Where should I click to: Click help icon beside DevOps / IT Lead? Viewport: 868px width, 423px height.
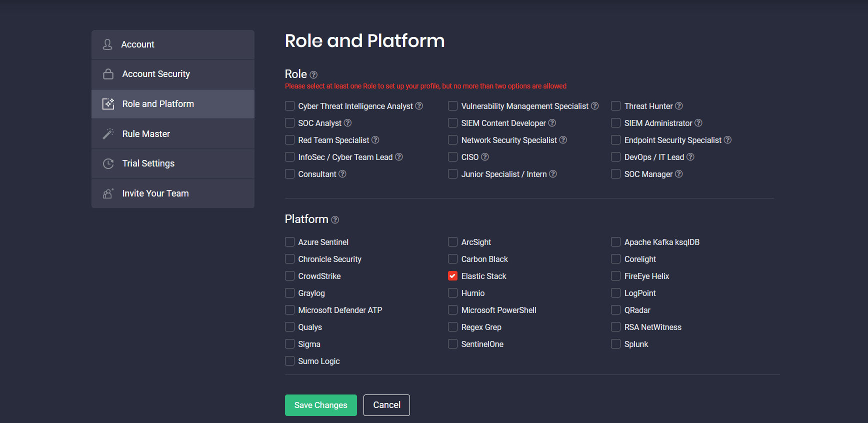click(690, 157)
